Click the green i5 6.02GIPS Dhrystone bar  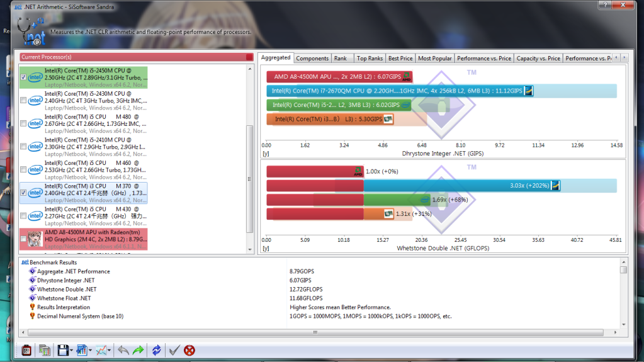tap(339, 105)
